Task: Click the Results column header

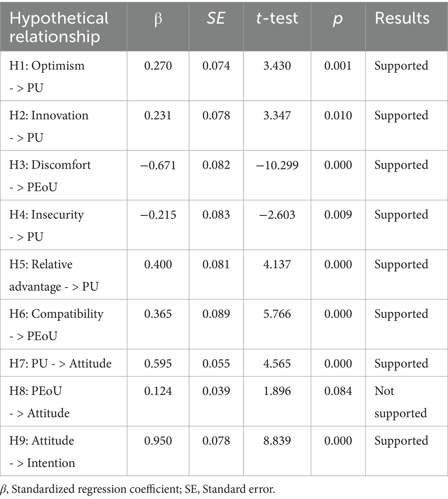Action: pos(402,18)
